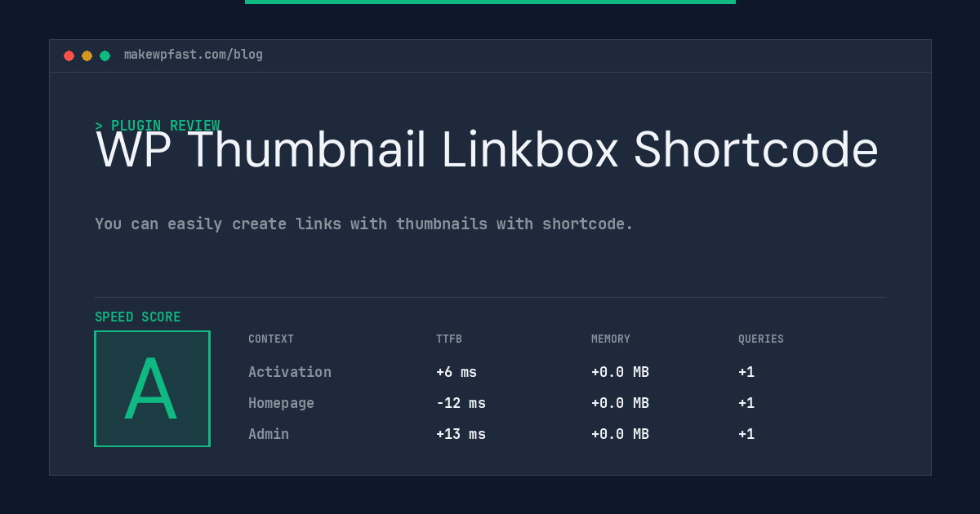Click the '-12 ms' TTFB value
The width and height of the screenshot is (980, 514).
[x=461, y=403]
